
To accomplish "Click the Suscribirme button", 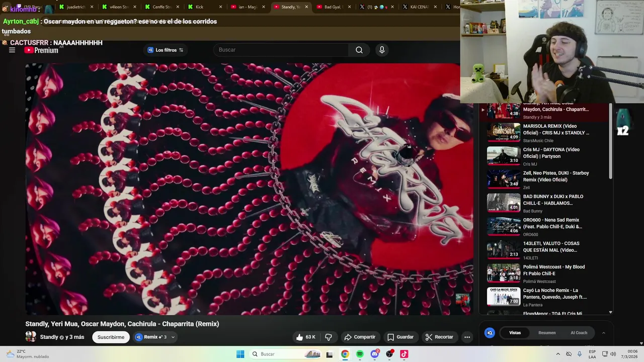I will (111, 337).
